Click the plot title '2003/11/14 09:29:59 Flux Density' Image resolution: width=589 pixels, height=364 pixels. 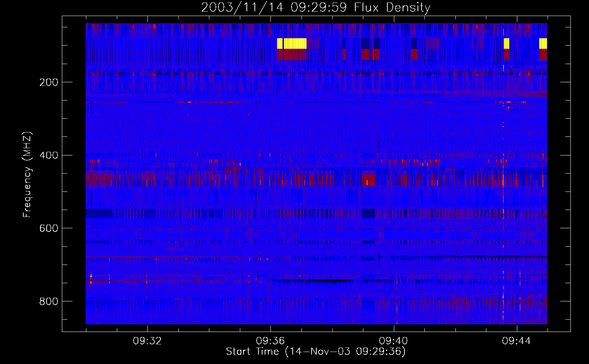coord(316,7)
